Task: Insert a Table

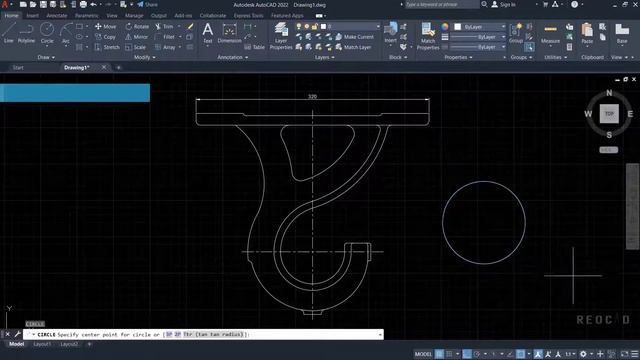Action: [255, 47]
